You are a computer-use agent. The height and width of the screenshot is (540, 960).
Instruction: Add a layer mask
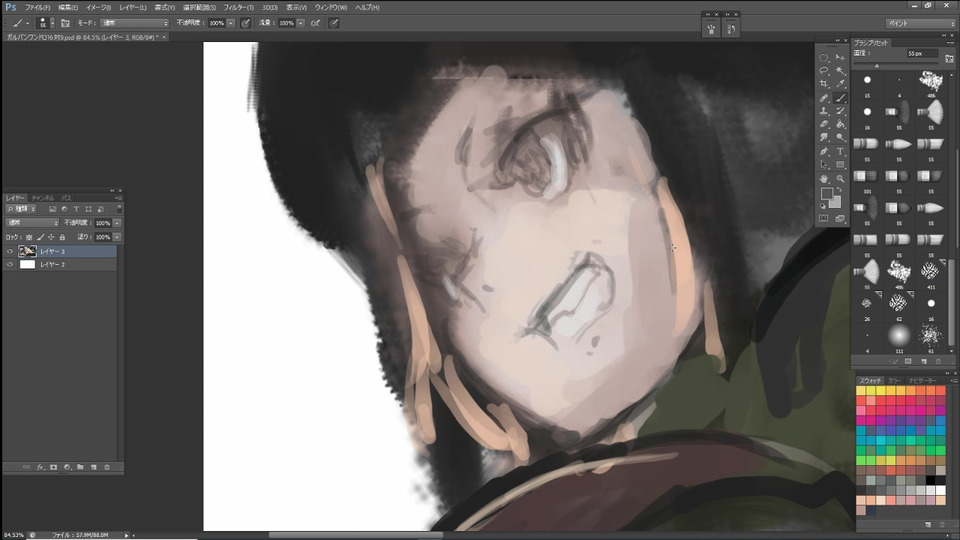click(x=53, y=467)
